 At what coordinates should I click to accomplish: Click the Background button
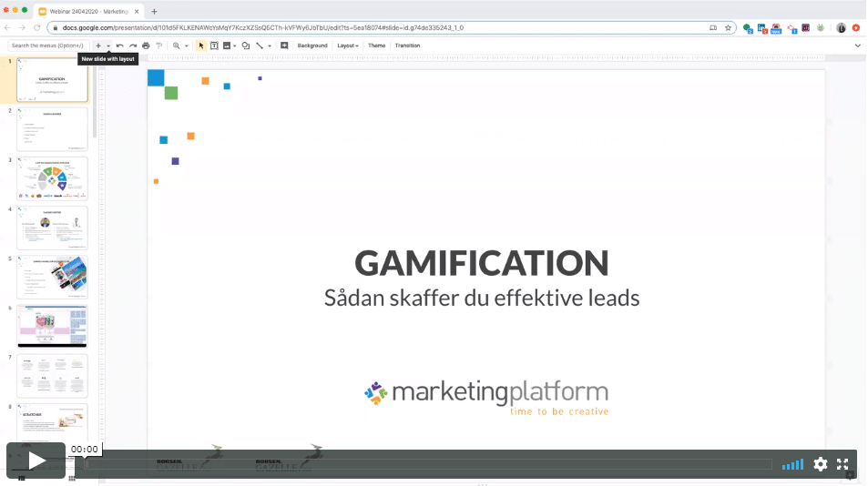[312, 46]
